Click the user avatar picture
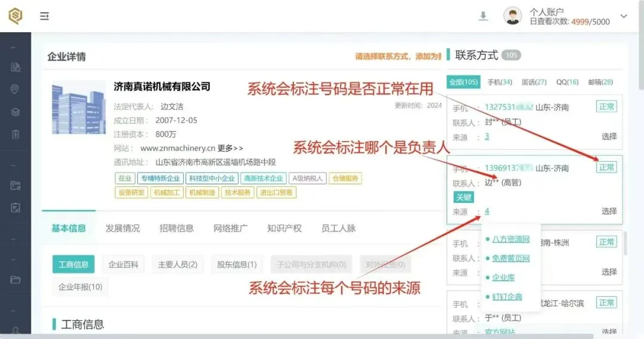 coord(512,16)
